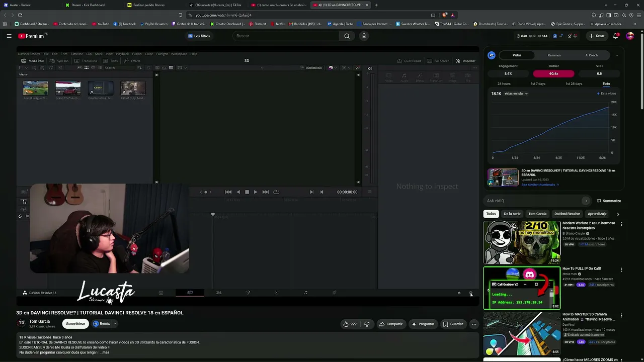Click the Preguntar button
This screenshot has height=362, width=644.
[x=423, y=324]
